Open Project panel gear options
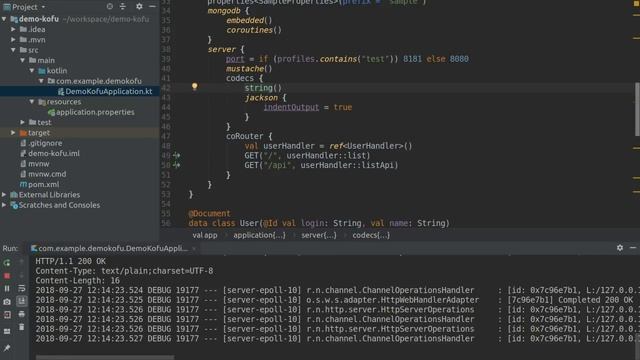The width and height of the screenshot is (640, 360). point(139,7)
